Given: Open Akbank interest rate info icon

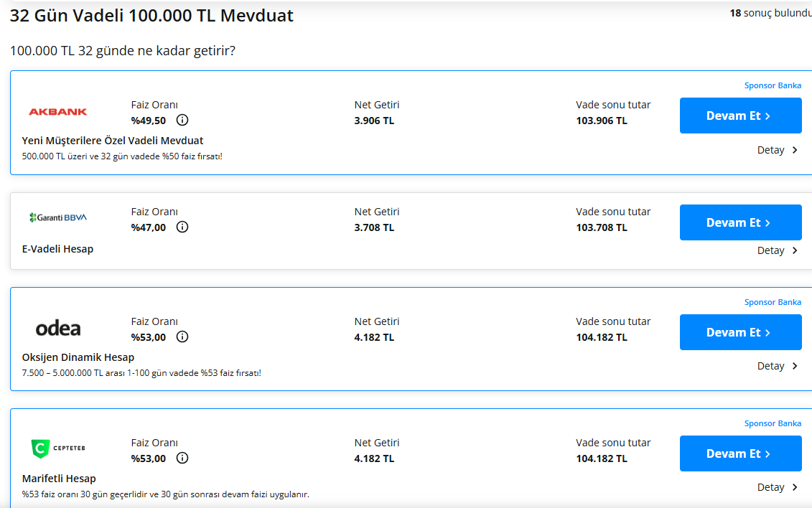Looking at the screenshot, I should tap(182, 120).
